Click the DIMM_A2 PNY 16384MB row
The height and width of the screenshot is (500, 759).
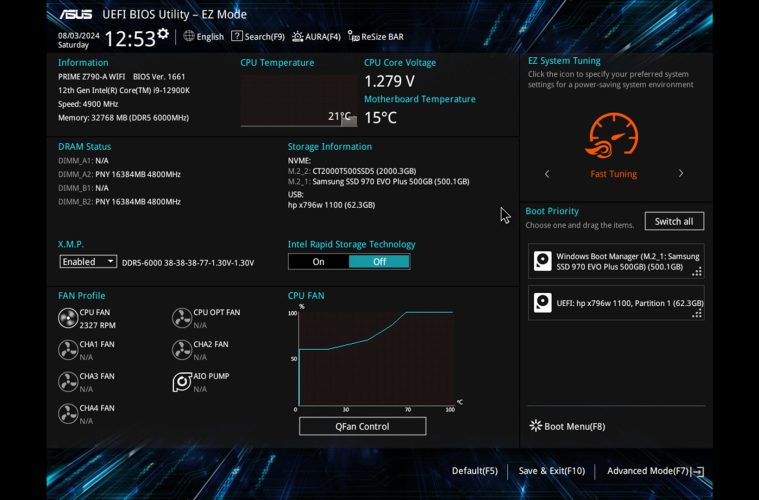pyautogui.click(x=120, y=174)
